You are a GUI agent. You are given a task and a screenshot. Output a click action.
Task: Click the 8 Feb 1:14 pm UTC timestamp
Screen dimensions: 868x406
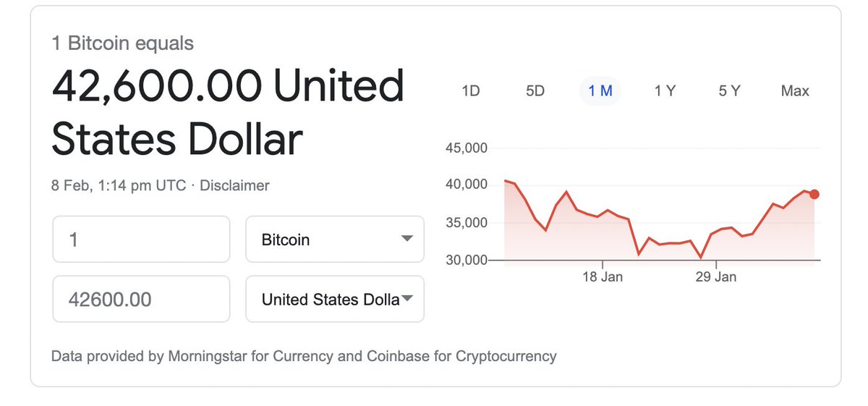tap(119, 185)
